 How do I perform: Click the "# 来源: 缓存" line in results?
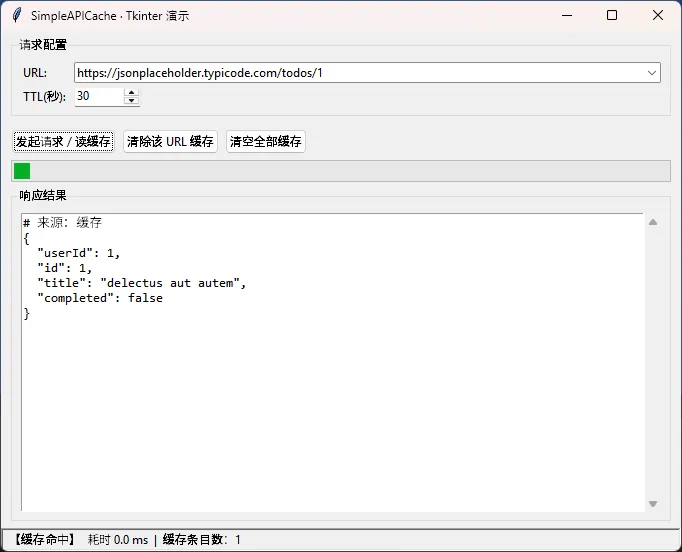coord(62,222)
